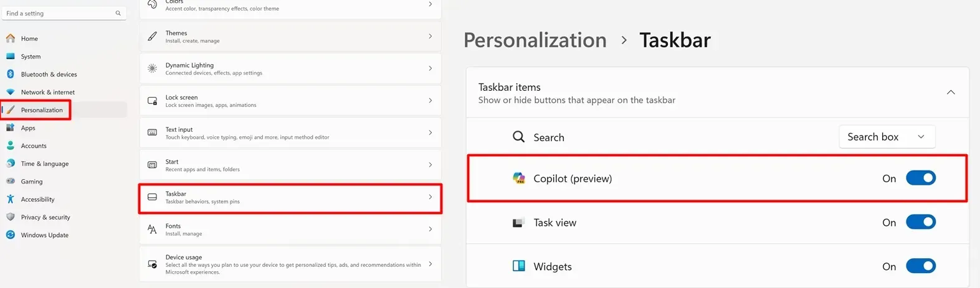
Task: Click the Windows Update icon in sidebar
Action: 11,235
